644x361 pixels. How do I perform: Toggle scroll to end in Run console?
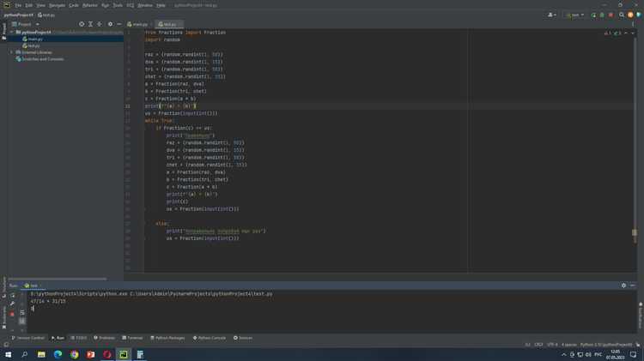[22, 321]
